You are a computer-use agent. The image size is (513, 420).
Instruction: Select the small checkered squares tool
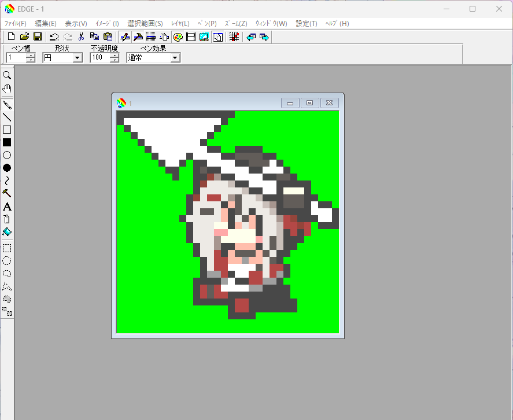(x=7, y=312)
